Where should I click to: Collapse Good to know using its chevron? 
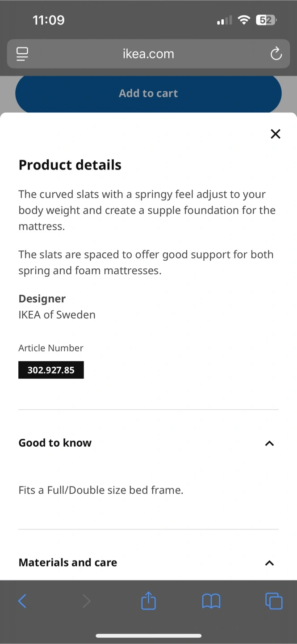tap(269, 443)
